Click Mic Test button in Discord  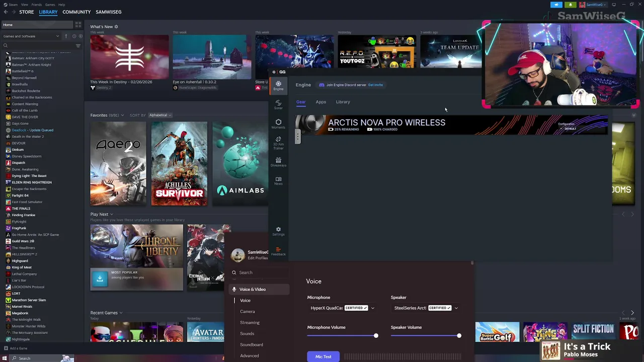(323, 356)
